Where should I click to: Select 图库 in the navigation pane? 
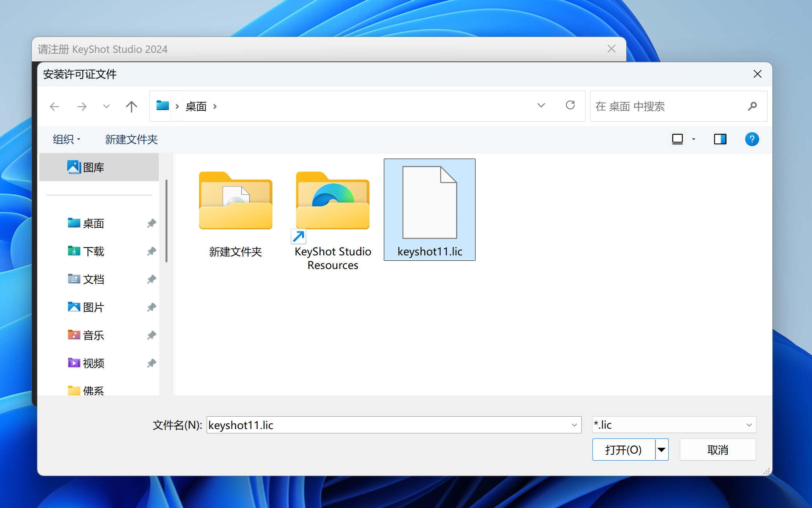tap(93, 168)
